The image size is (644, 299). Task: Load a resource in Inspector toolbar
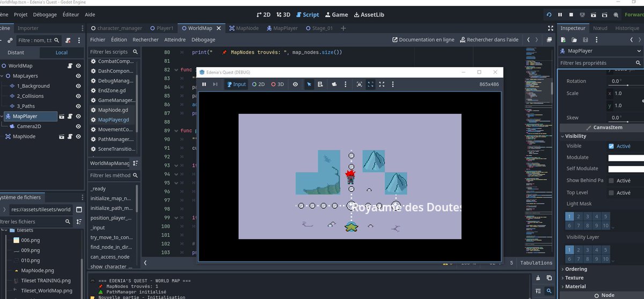point(574,40)
